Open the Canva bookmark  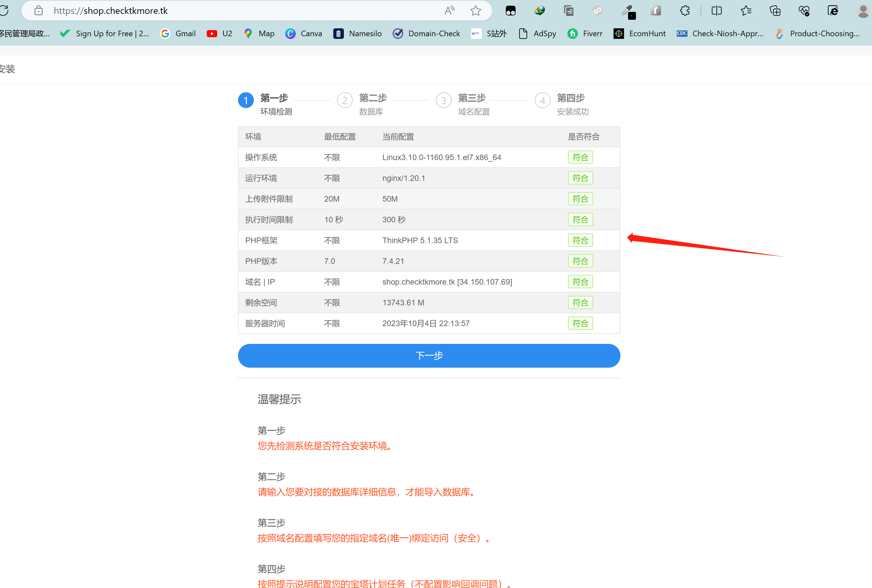(x=304, y=33)
